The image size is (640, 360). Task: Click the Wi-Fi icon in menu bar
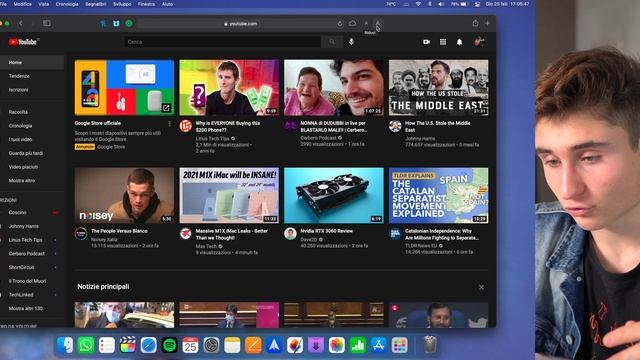[418, 4]
